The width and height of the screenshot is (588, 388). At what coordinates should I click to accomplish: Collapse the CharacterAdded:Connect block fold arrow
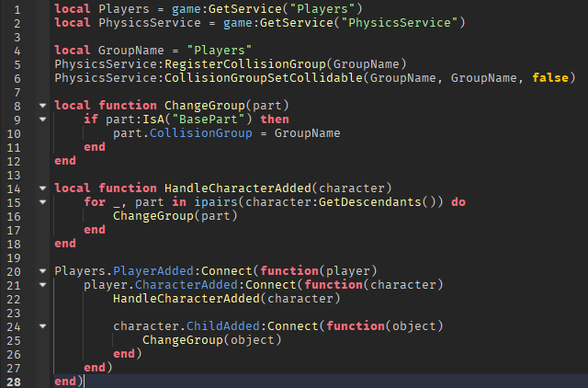[43, 285]
